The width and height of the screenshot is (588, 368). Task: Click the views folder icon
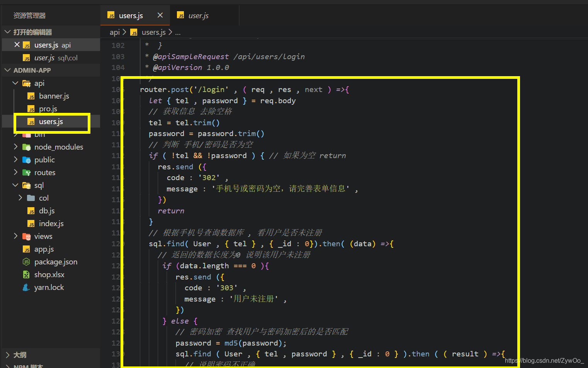click(27, 237)
